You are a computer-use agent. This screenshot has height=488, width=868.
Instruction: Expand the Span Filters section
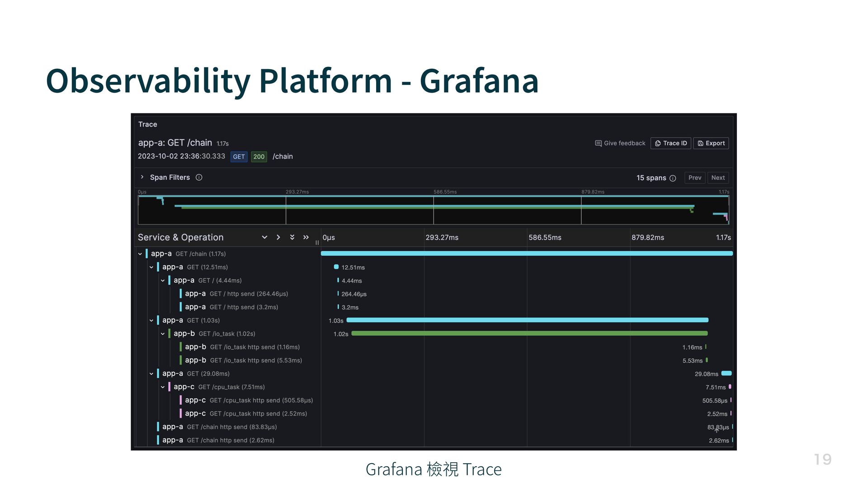click(x=142, y=177)
